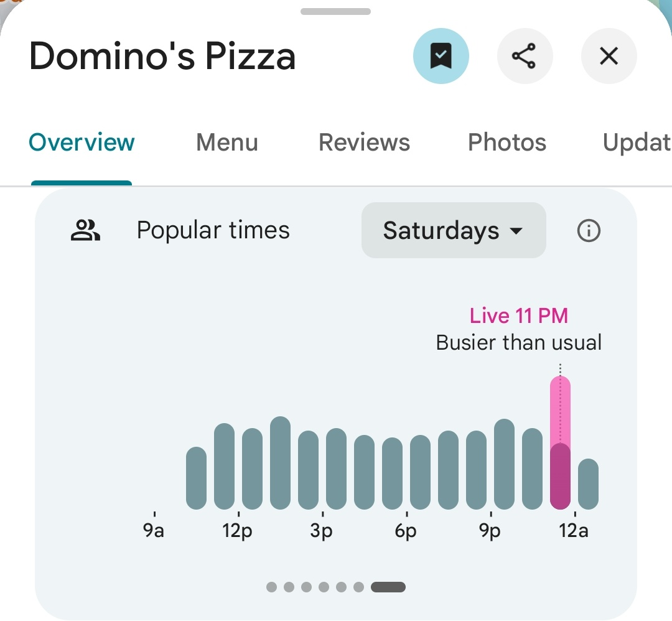Open the Popular times info icon

click(589, 231)
